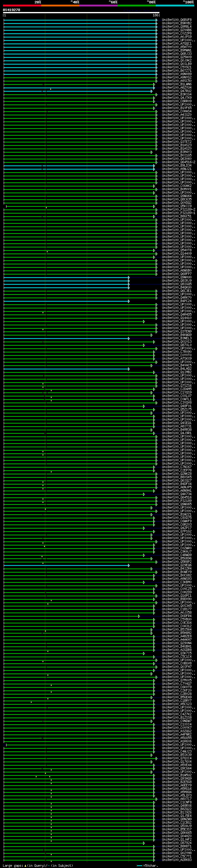Click hit label UniRef100_B1VF65
197x868 pixels.
(177, 108)
